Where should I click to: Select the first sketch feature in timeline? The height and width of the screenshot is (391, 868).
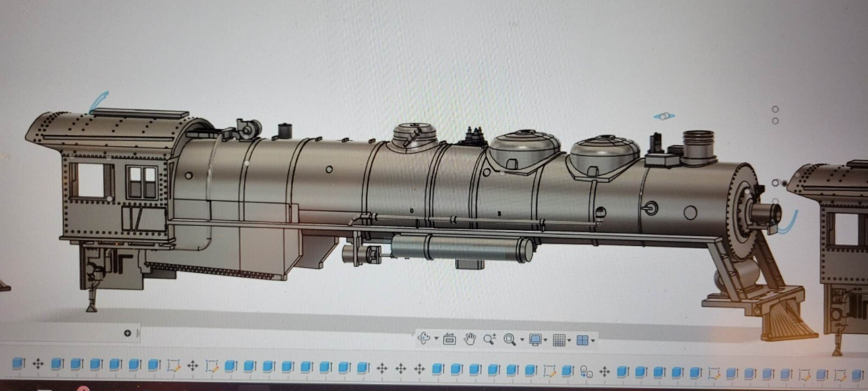(x=174, y=365)
